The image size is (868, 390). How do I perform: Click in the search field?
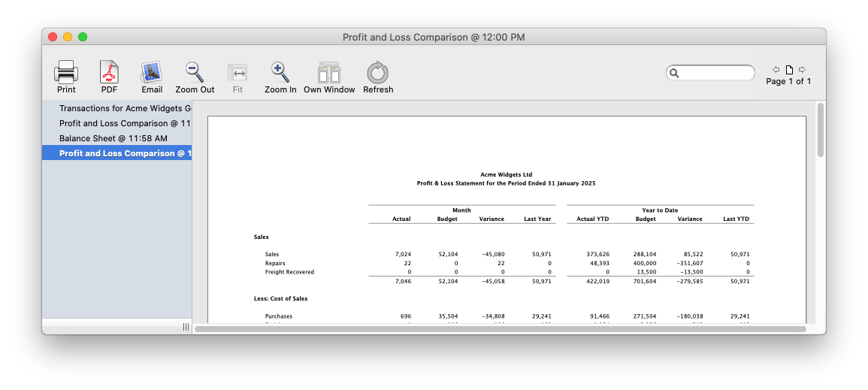[710, 73]
